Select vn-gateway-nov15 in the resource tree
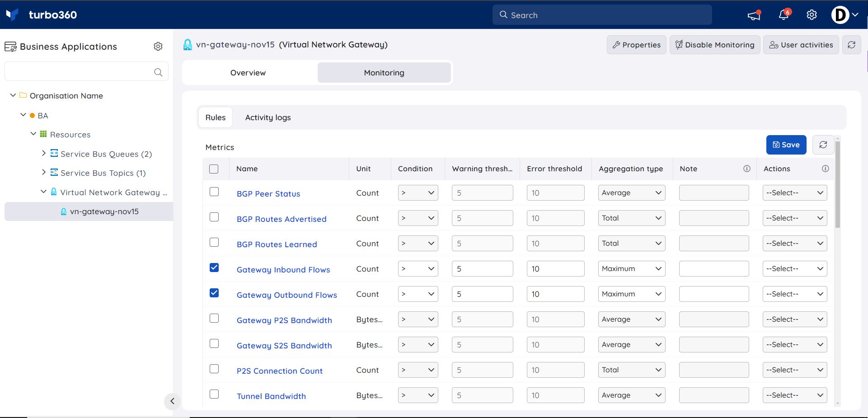This screenshot has width=868, height=418. pyautogui.click(x=89, y=211)
